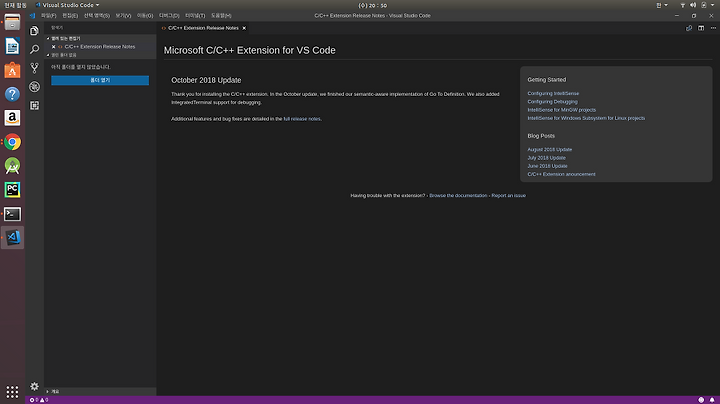Viewport: 720px width, 404px height.
Task: Open the Help icon in the dock
Action: [12, 94]
